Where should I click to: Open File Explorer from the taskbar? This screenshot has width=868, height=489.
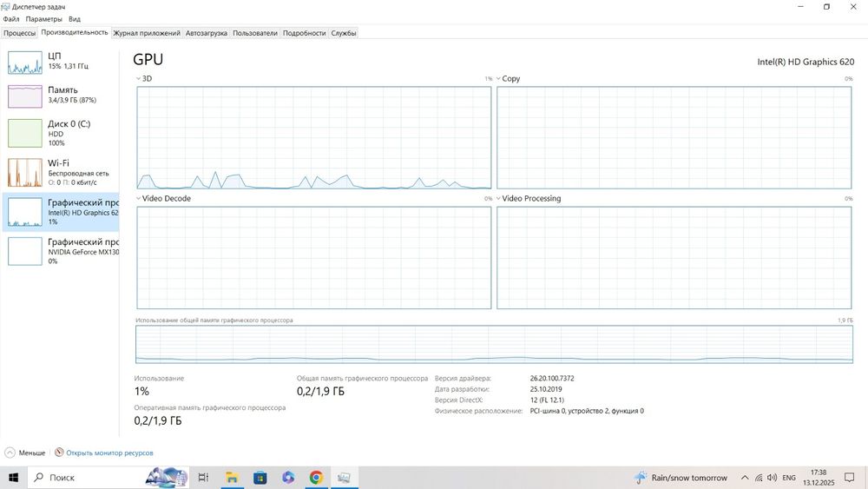[x=232, y=478]
